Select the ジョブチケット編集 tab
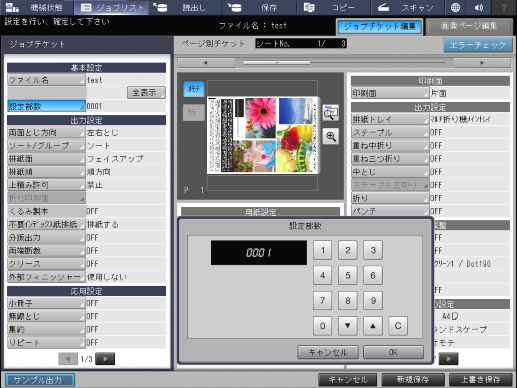The height and width of the screenshot is (388, 517). pyautogui.click(x=379, y=27)
